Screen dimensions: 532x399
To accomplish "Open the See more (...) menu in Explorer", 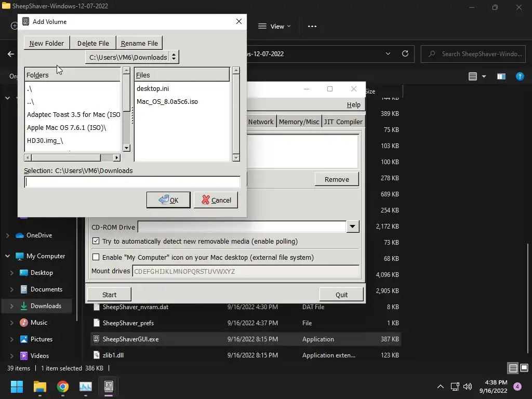I will click(x=312, y=26).
